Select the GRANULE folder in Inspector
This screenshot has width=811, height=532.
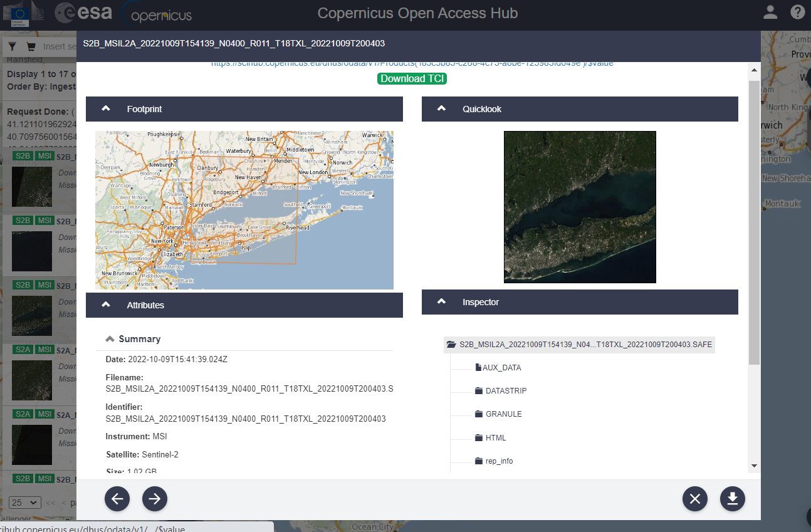503,414
